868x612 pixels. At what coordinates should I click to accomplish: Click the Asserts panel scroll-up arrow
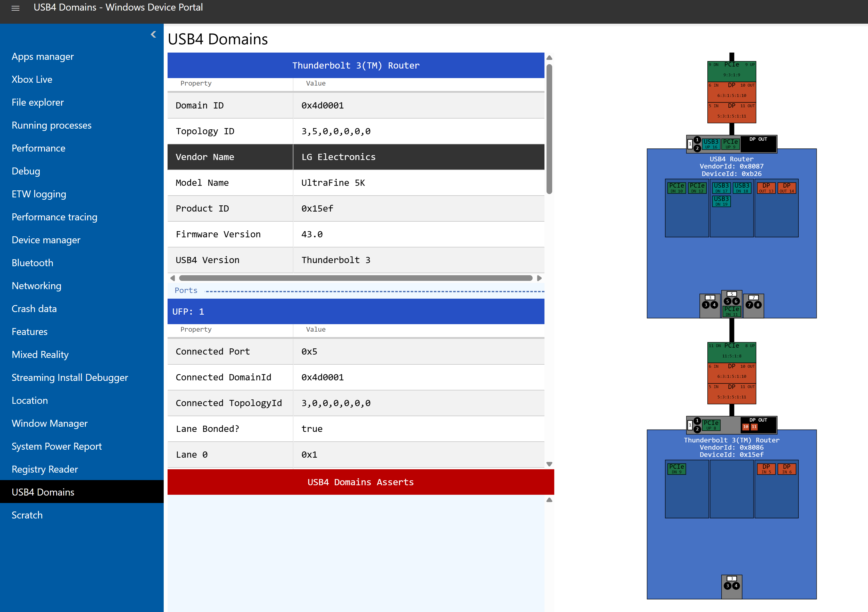click(549, 500)
